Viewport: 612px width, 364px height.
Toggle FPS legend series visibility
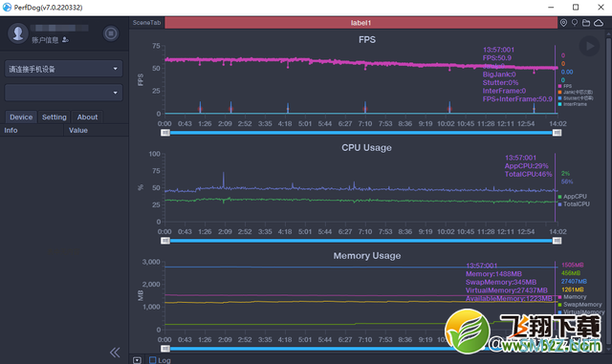565,86
